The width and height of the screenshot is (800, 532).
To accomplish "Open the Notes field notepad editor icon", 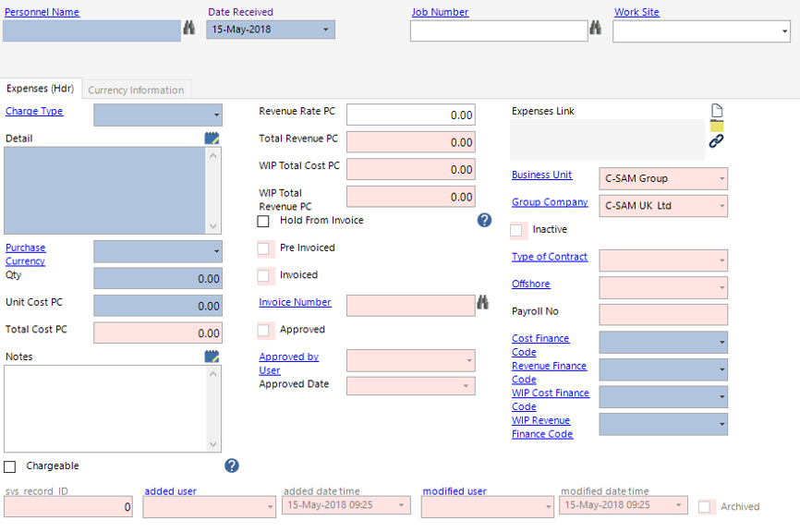I will (212, 356).
